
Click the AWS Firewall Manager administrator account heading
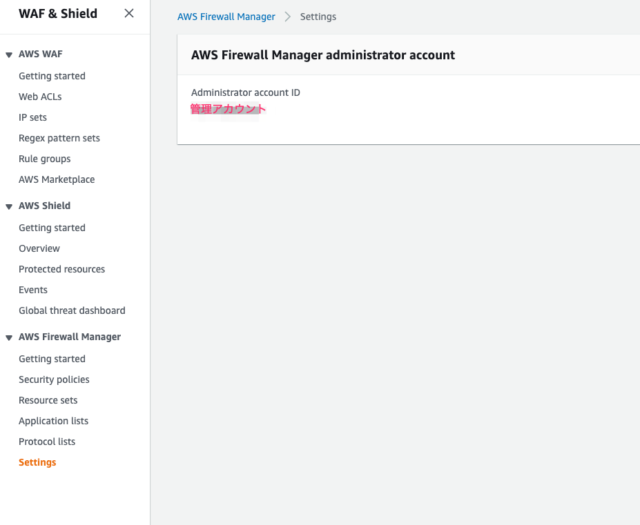click(x=323, y=55)
